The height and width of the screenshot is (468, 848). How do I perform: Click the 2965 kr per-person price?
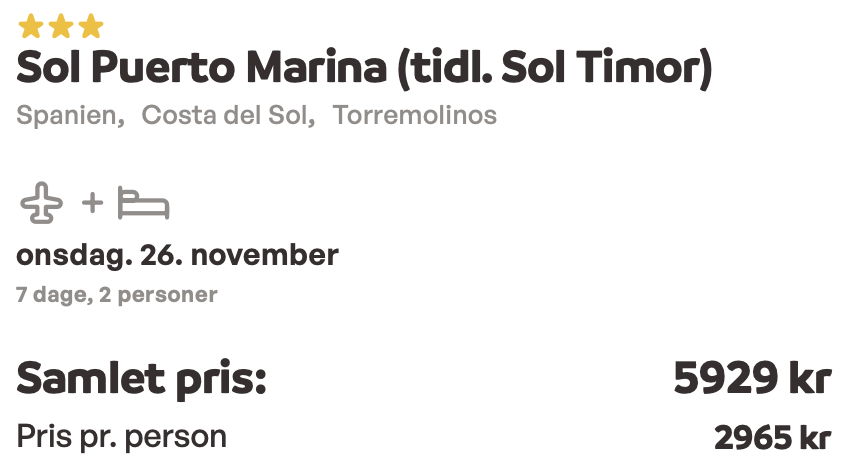pyautogui.click(x=772, y=438)
